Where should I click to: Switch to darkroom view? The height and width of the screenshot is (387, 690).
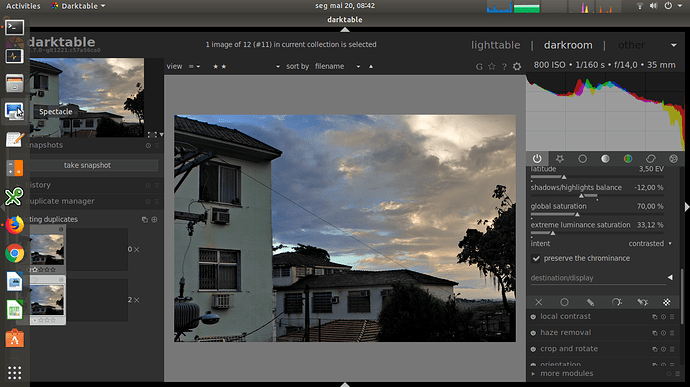point(568,45)
